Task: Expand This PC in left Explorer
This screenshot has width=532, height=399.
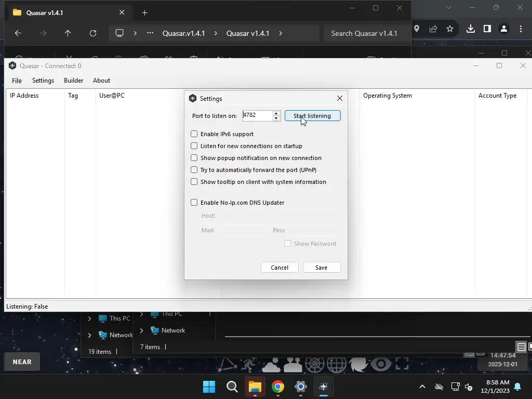Action: click(89, 318)
